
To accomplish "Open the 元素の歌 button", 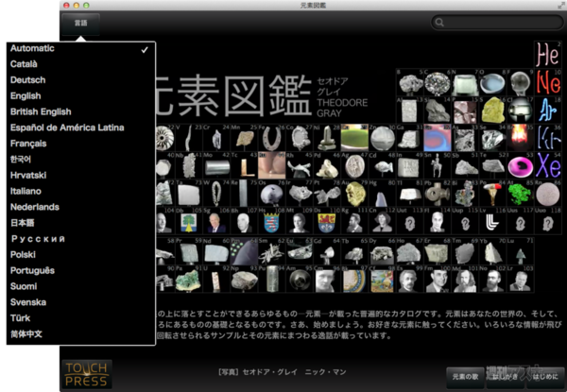I will 465,377.
